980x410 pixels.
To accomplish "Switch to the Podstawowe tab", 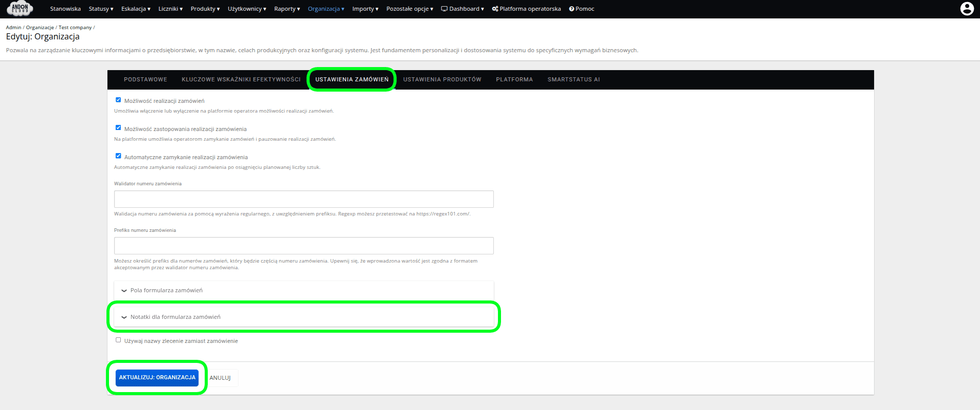I will click(x=145, y=79).
